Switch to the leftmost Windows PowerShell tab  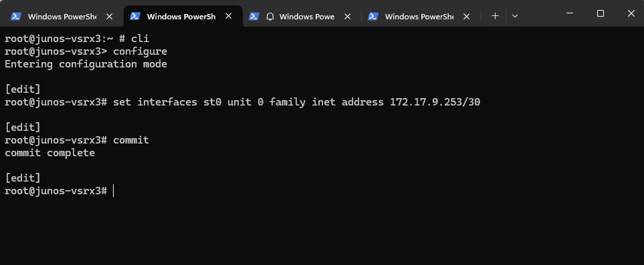coord(62,17)
